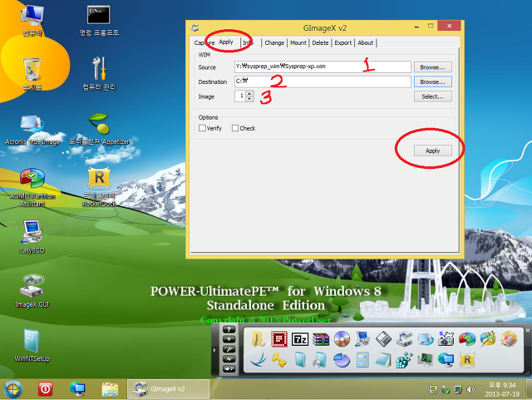Open the Computer desktop icon
The image size is (532, 400).
point(32,20)
